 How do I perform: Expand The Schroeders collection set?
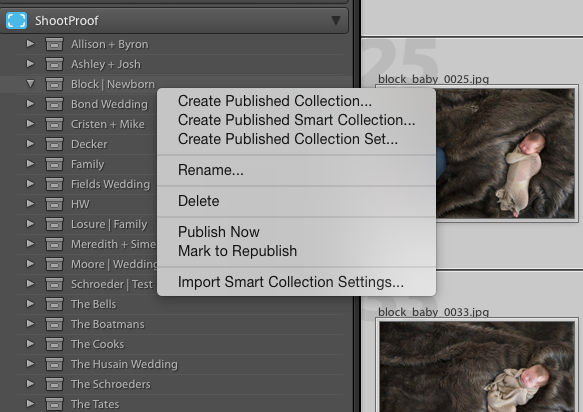(x=30, y=384)
